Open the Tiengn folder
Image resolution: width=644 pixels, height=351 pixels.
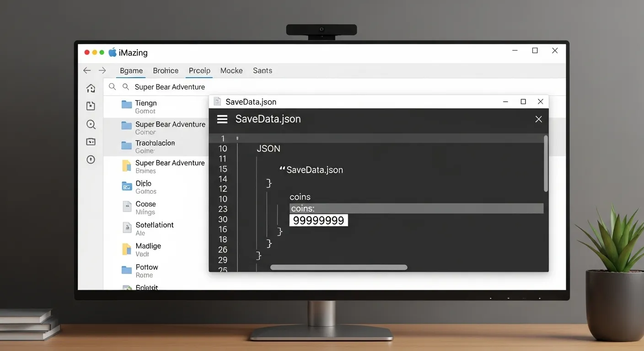pos(145,103)
